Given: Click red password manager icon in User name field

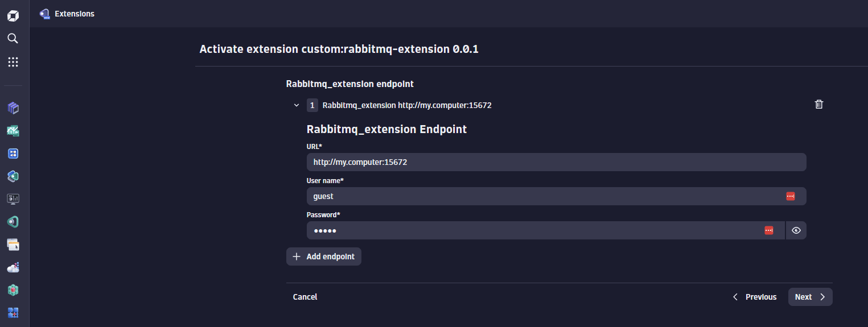Looking at the screenshot, I should [x=790, y=196].
